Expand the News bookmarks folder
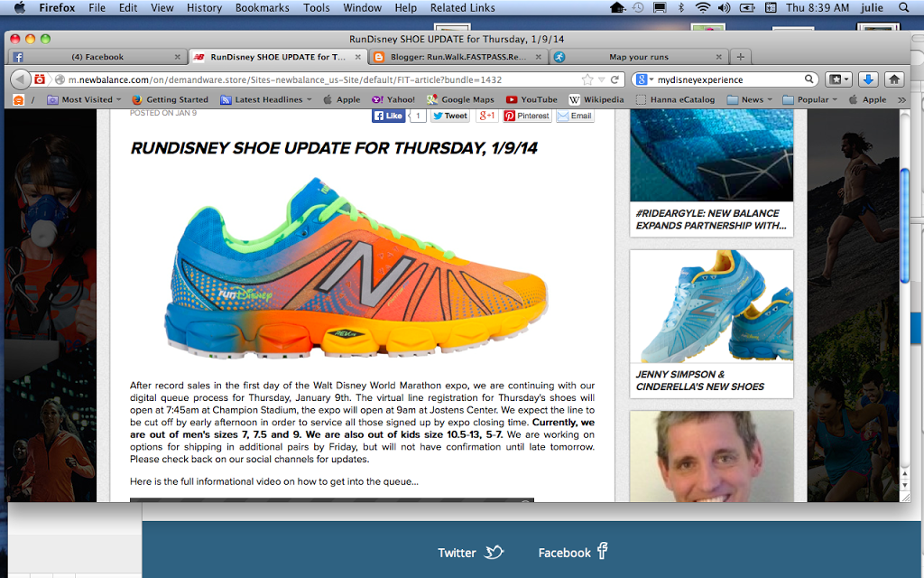 pos(750,99)
